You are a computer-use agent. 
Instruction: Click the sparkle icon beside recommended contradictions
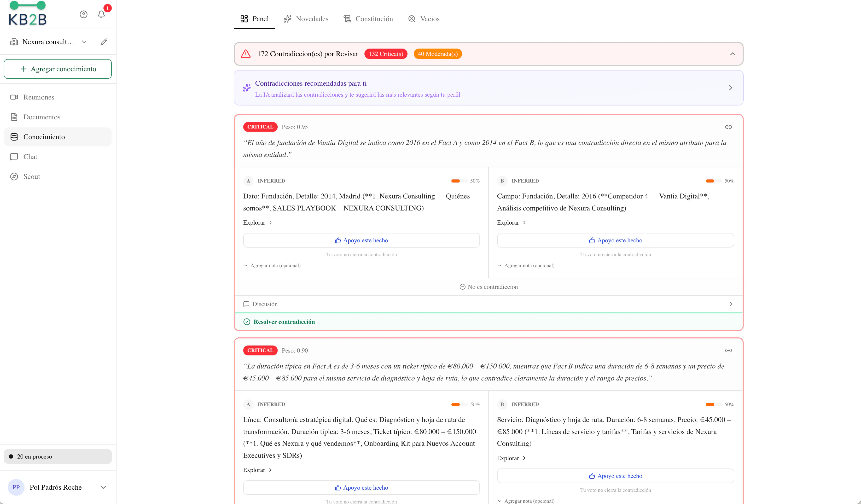[x=247, y=88]
